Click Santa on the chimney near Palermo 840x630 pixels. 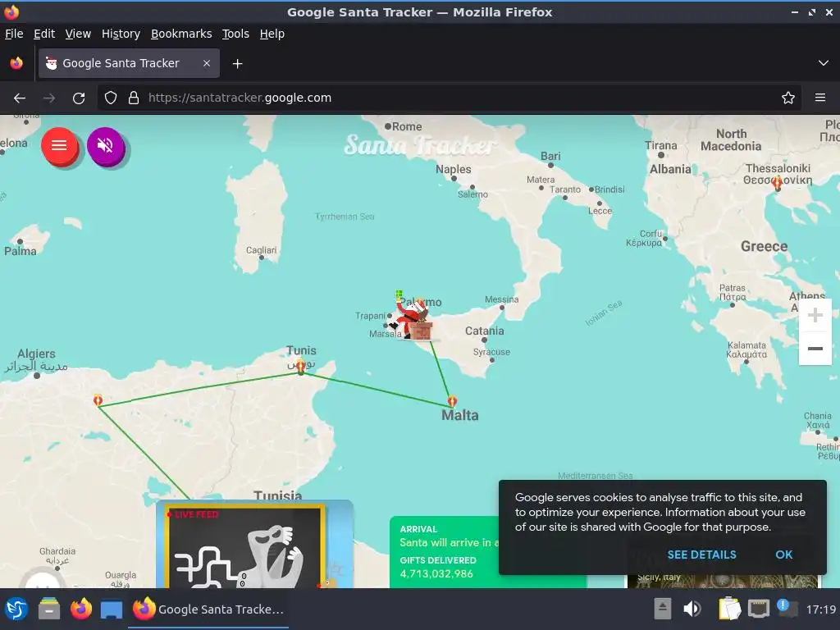click(x=412, y=317)
